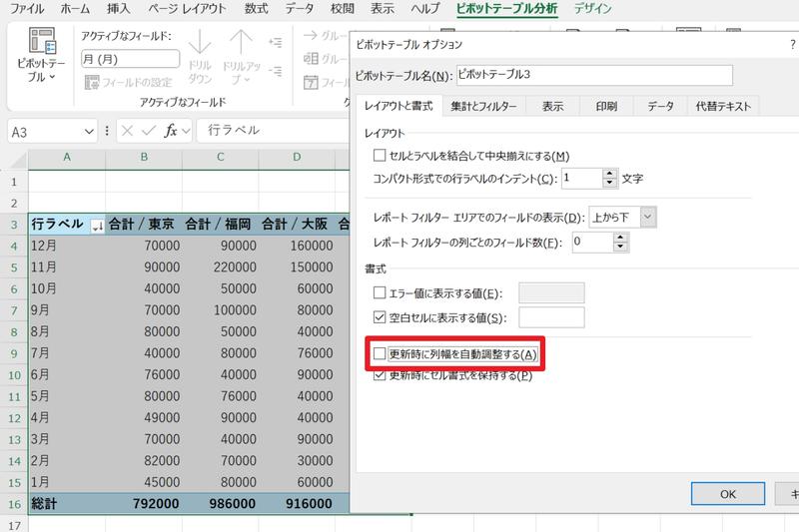799x532 pixels.
Task: Click the cancel X icon in formula bar
Action: pyautogui.click(x=128, y=132)
